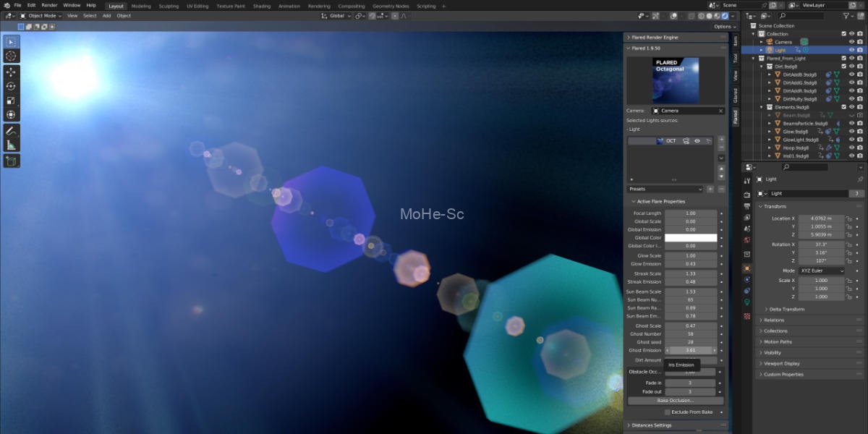Open the Render menu

(49, 6)
